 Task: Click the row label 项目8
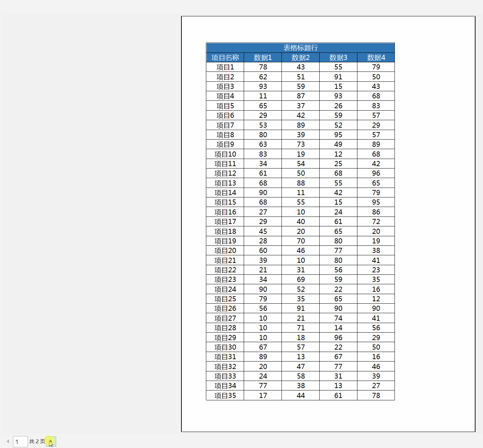pos(225,135)
